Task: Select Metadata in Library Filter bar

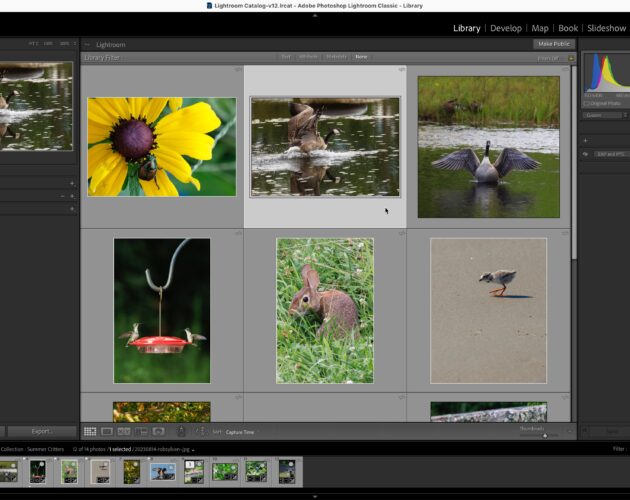Action: click(x=336, y=57)
